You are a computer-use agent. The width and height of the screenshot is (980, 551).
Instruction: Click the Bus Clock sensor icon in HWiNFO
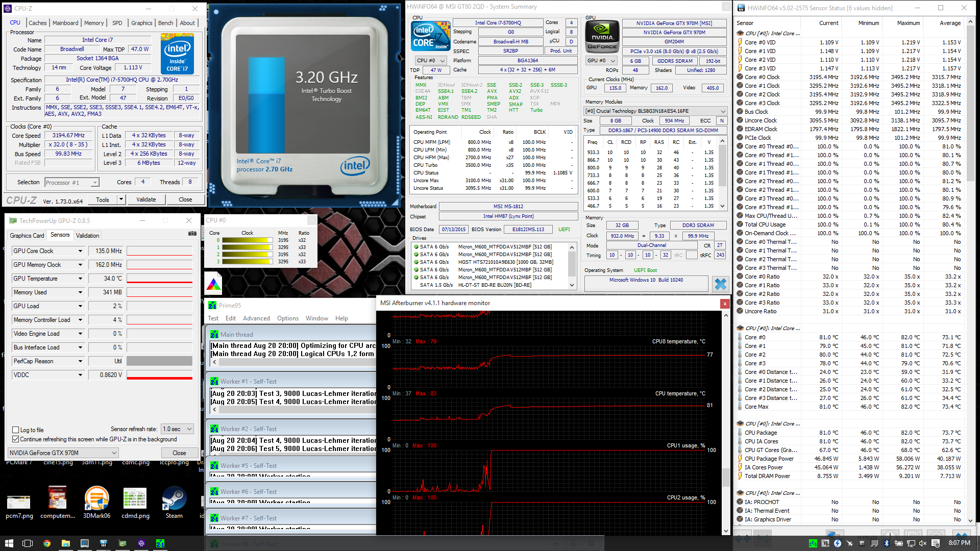click(x=740, y=112)
